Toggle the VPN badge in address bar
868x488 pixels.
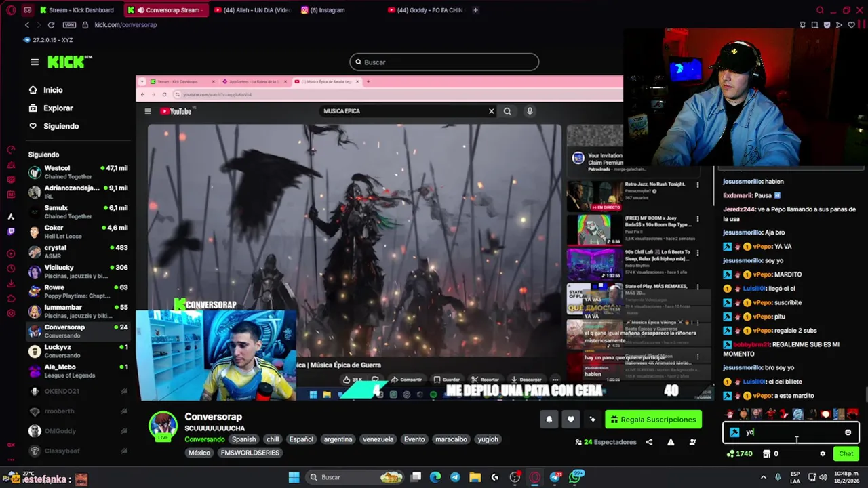69,25
